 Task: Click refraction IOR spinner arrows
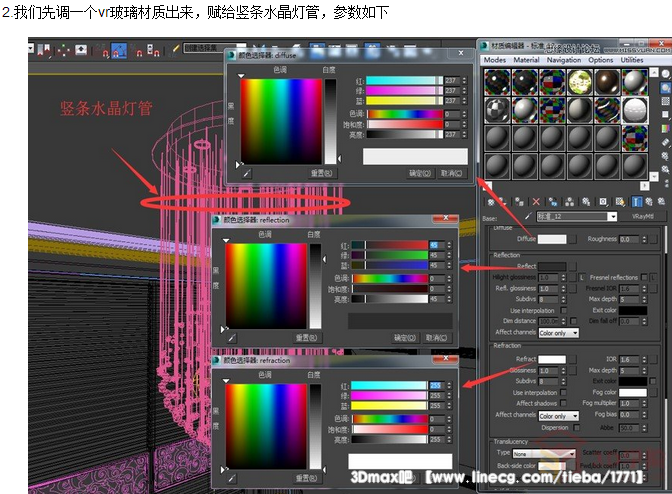tap(644, 359)
